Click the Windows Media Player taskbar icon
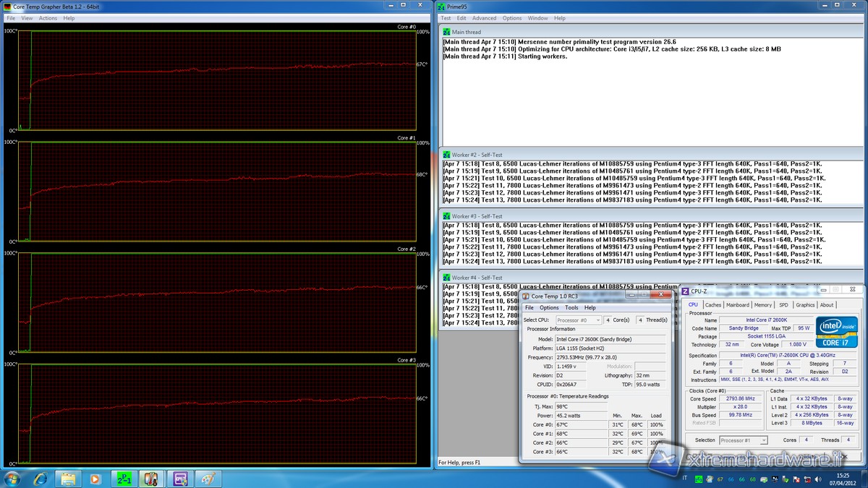This screenshot has width=868, height=488. coord(95,479)
